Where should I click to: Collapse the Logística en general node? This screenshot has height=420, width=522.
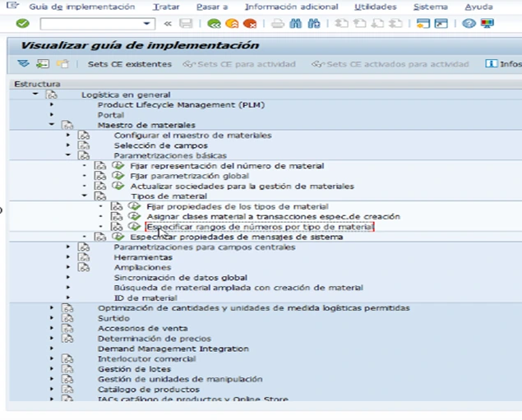[x=35, y=95]
